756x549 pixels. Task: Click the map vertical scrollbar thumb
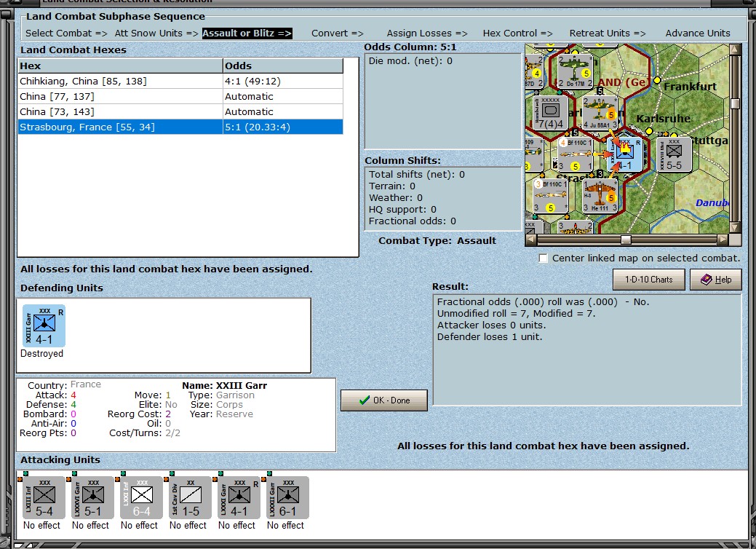tap(735, 103)
